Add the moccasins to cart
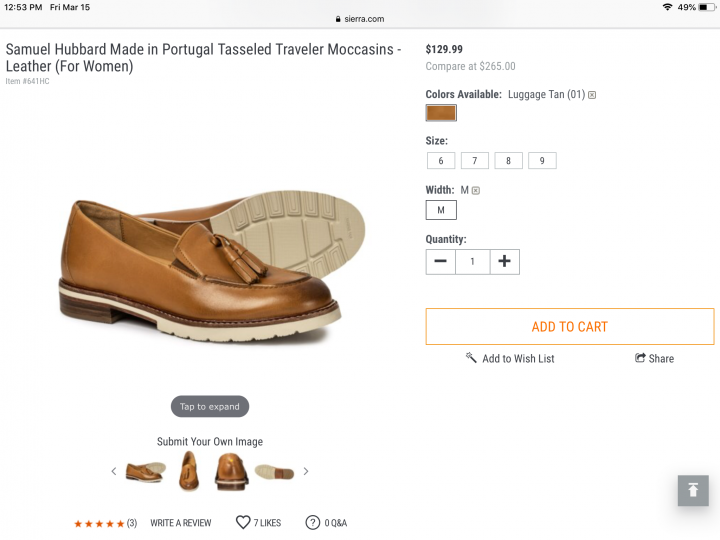 click(570, 326)
